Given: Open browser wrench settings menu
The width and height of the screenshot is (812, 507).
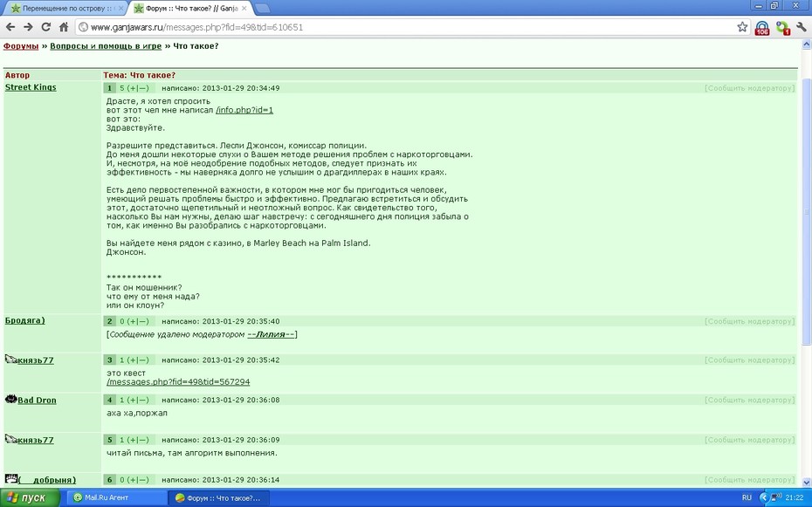Looking at the screenshot, I should pyautogui.click(x=802, y=27).
